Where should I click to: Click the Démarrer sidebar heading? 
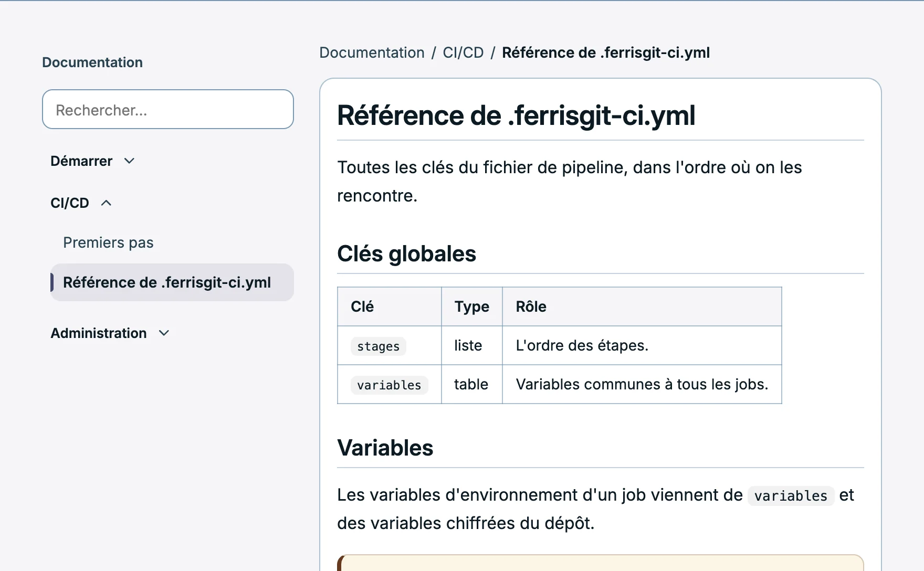81,161
